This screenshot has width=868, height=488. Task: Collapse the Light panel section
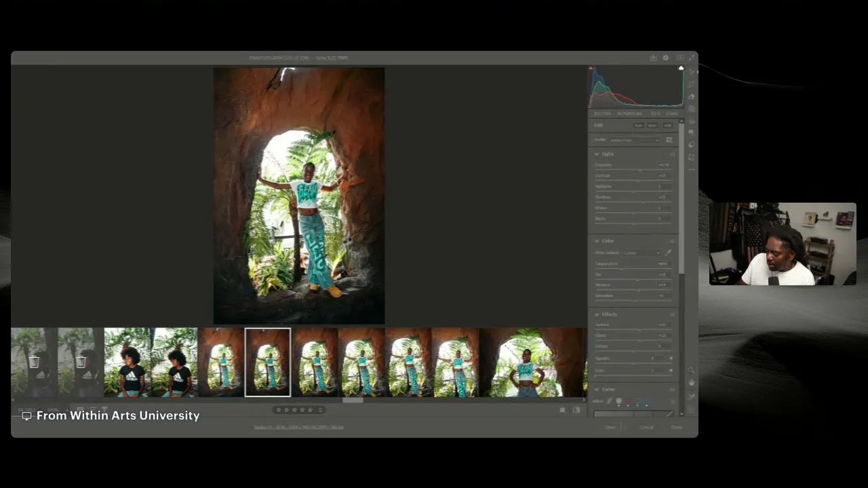[x=597, y=154]
